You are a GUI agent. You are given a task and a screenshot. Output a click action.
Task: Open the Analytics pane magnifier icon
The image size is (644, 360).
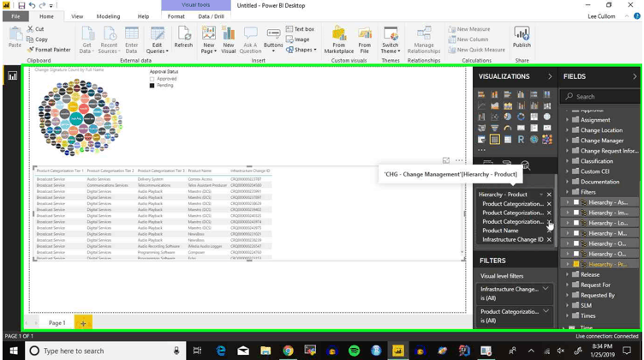(x=525, y=165)
